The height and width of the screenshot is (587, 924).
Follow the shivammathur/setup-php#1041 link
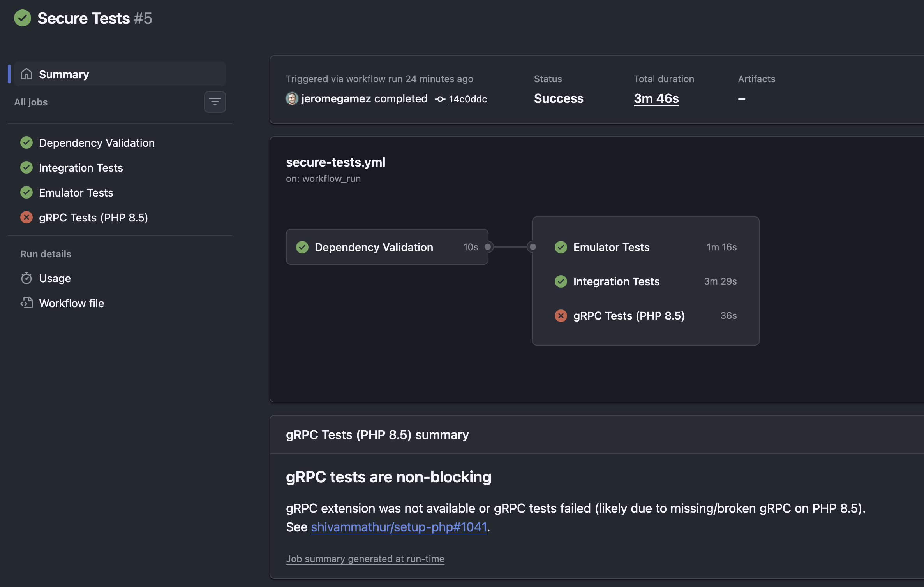[399, 527]
